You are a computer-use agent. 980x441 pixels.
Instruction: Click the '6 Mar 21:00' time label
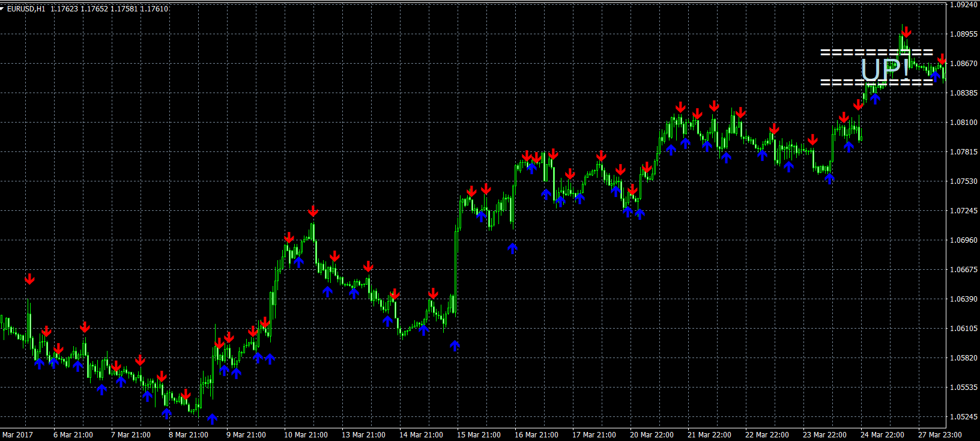tap(73, 435)
